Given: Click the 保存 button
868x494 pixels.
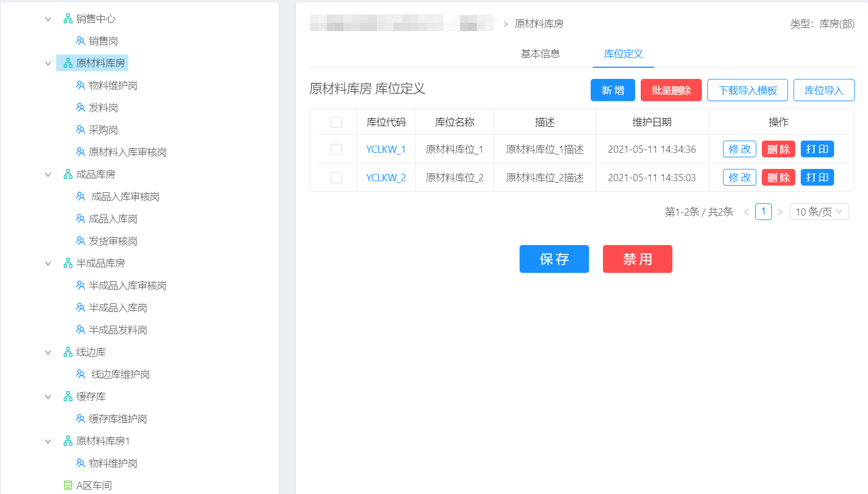Looking at the screenshot, I should (x=554, y=259).
